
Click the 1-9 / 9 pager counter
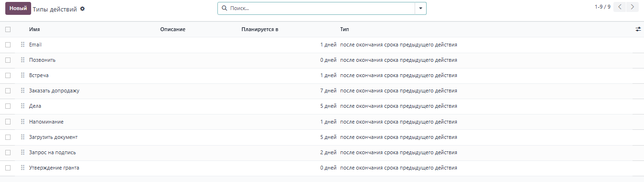[x=602, y=7]
